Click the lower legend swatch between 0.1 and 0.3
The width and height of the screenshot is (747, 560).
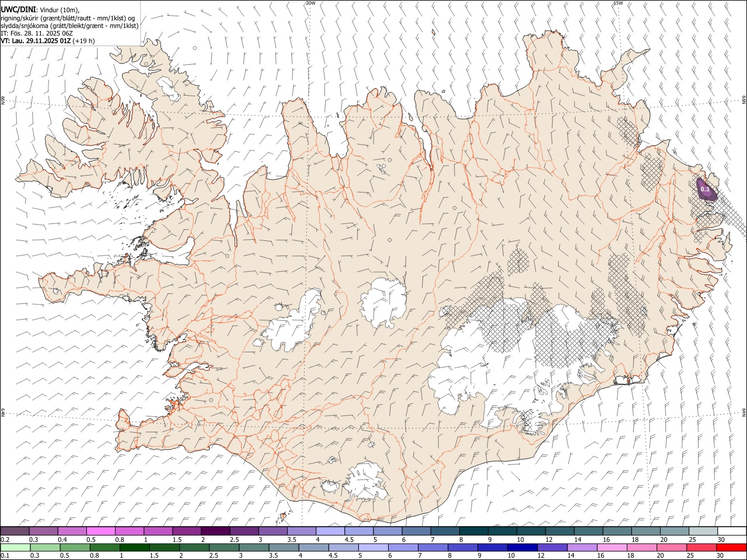pos(16,547)
